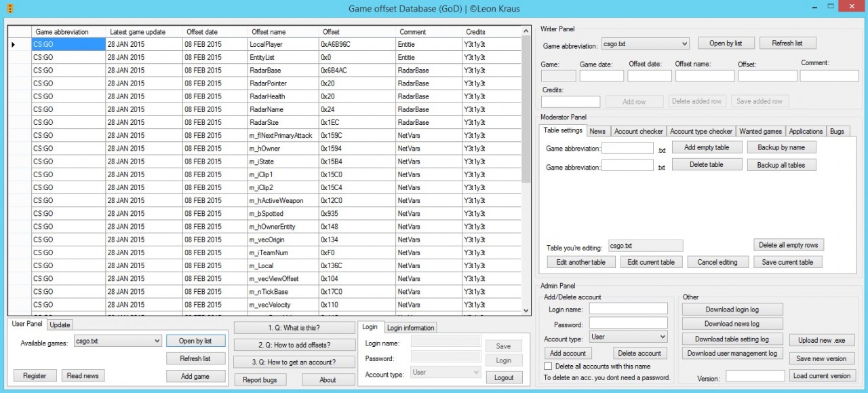The height and width of the screenshot is (393, 868).
Task: Click Download login log
Action: (732, 310)
